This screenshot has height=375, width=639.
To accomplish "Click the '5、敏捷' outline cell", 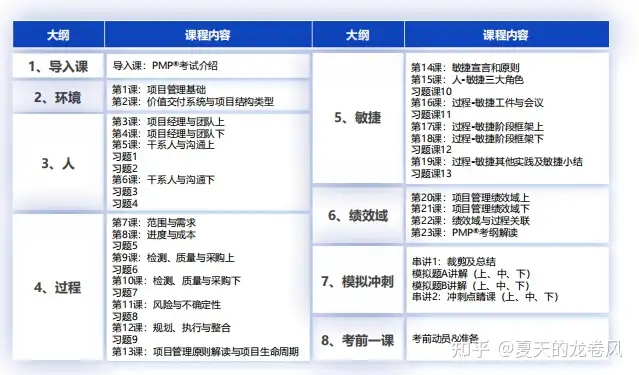I will click(358, 118).
